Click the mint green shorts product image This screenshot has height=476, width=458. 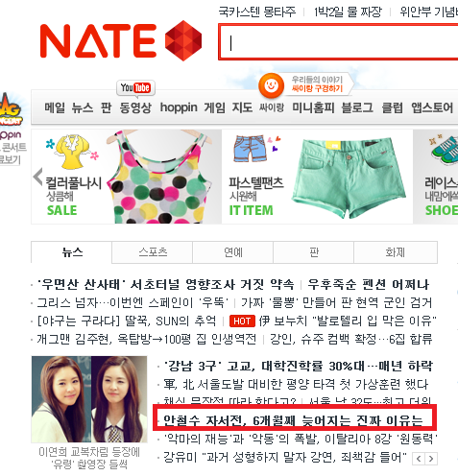click(x=349, y=178)
